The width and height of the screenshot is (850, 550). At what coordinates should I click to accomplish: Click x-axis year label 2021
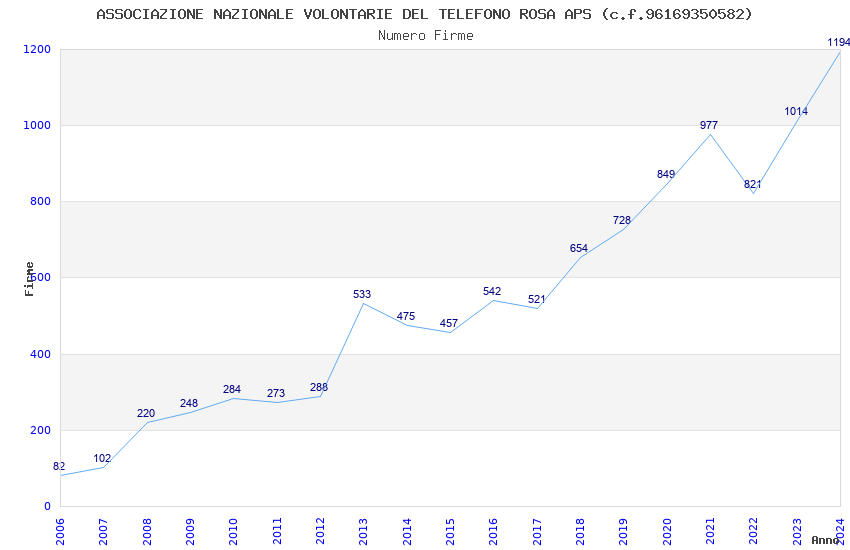(710, 531)
